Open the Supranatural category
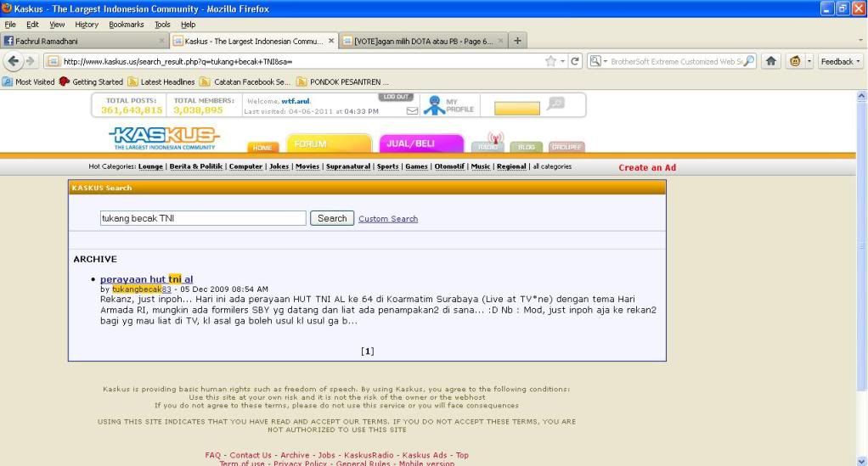Screen dimensions: 868x466 pos(348,166)
